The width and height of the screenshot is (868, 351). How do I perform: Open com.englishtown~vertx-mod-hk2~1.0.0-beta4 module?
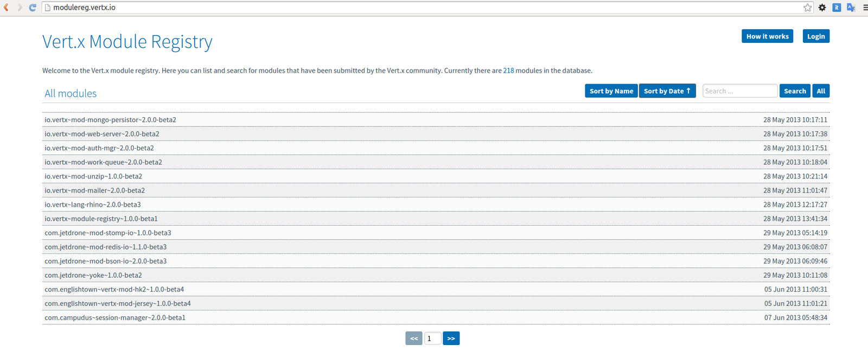tap(114, 289)
